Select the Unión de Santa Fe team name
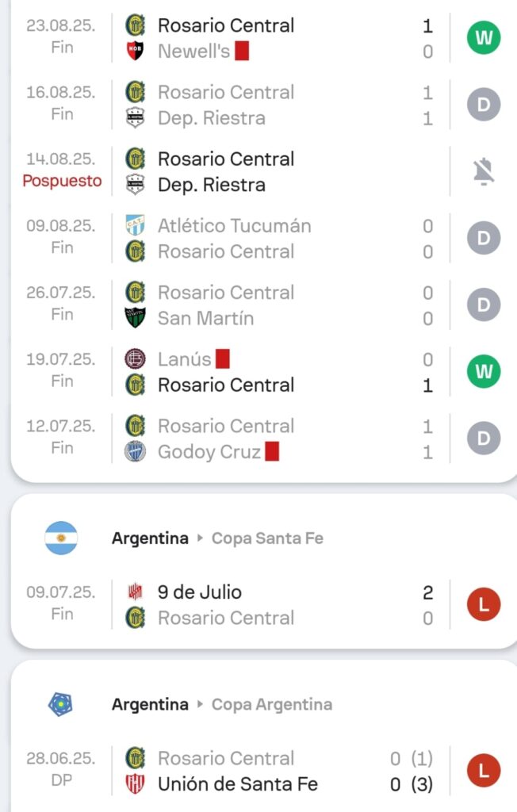 tap(238, 784)
